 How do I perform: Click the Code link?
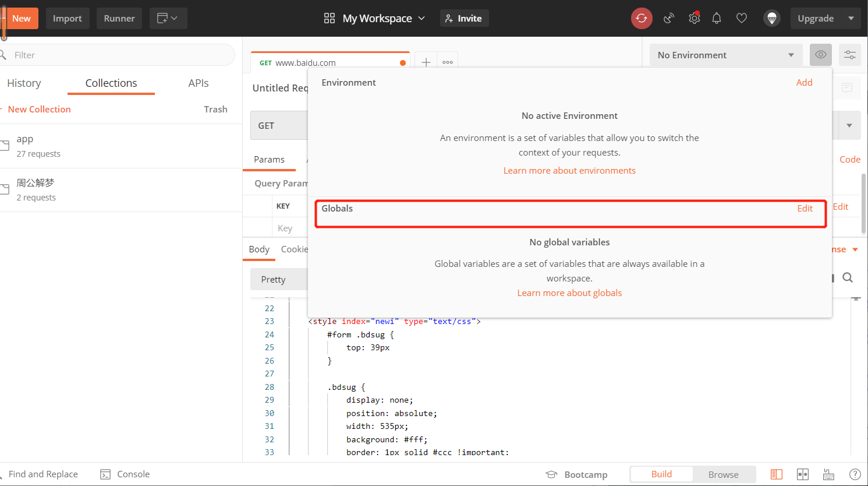(x=850, y=159)
